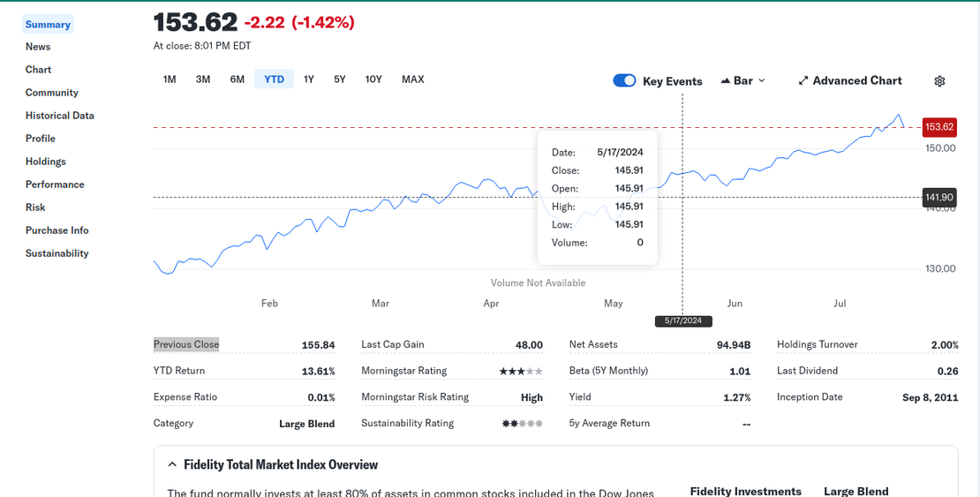Screen dimensions: 980x497
Task: Click the 5/17/2024 date marker on axis
Action: [683, 321]
